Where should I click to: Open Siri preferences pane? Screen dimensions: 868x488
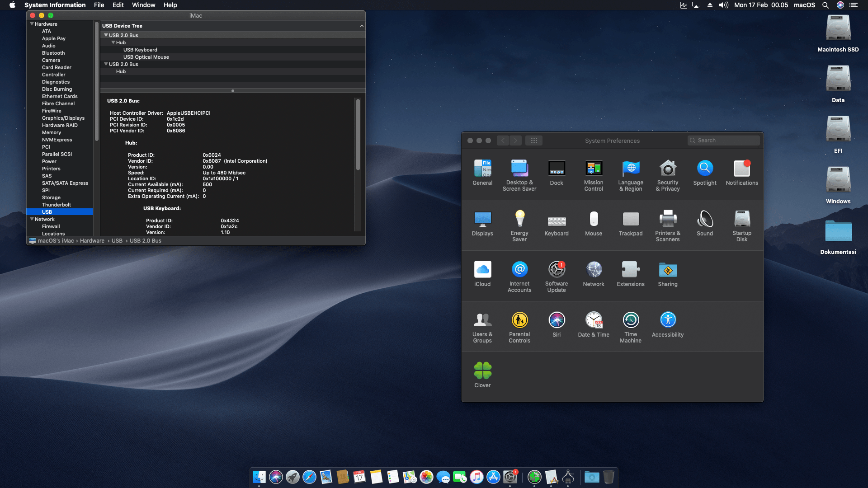557,324
